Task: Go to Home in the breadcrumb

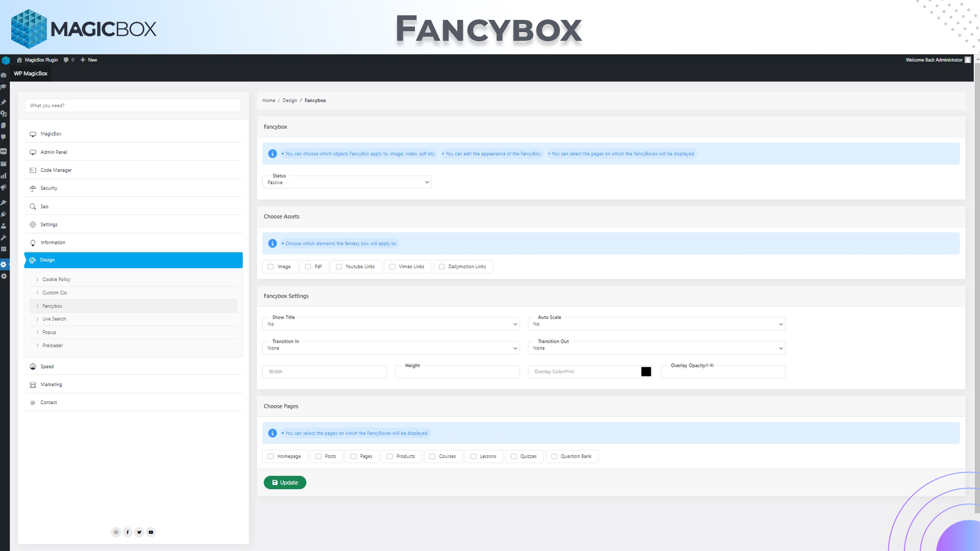Action: click(x=268, y=101)
